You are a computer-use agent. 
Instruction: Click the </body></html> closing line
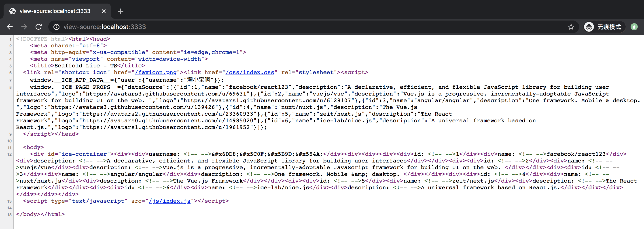pos(40,214)
